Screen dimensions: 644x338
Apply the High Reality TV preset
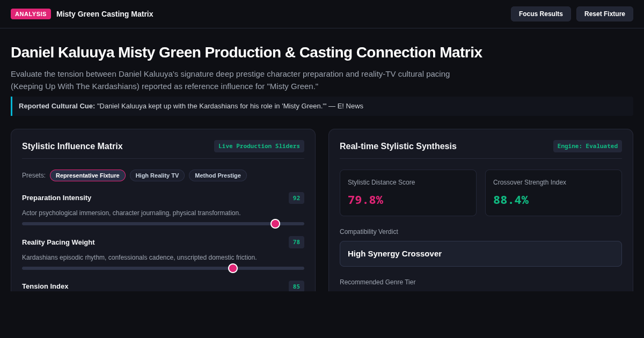tap(157, 175)
